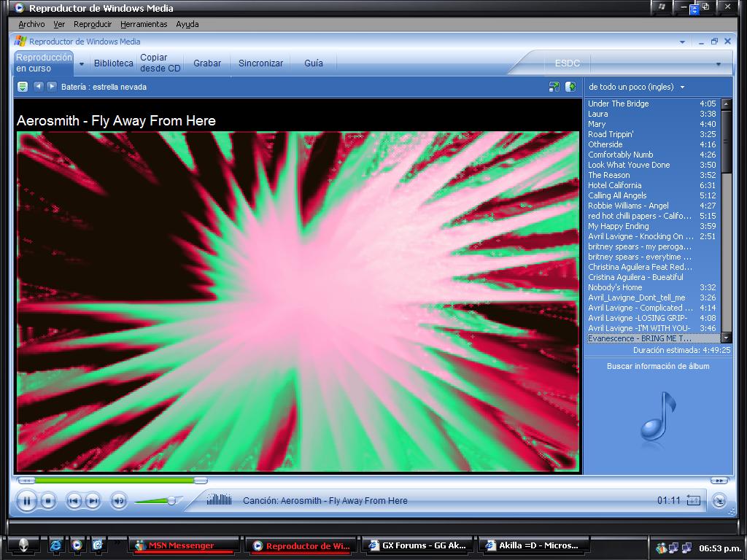Select 'Comfortably Numb' in the playlist
This screenshot has height=560, width=747.
pos(651,155)
